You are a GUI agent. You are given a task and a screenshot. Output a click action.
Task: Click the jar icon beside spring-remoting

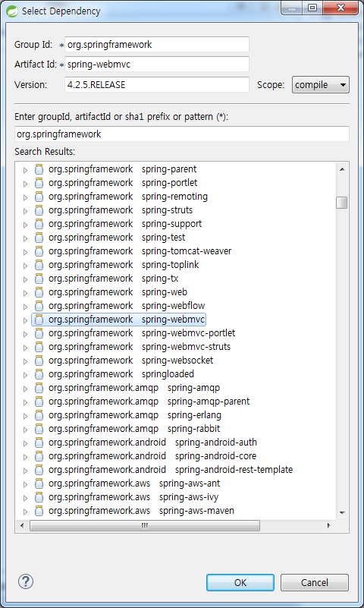point(39,197)
